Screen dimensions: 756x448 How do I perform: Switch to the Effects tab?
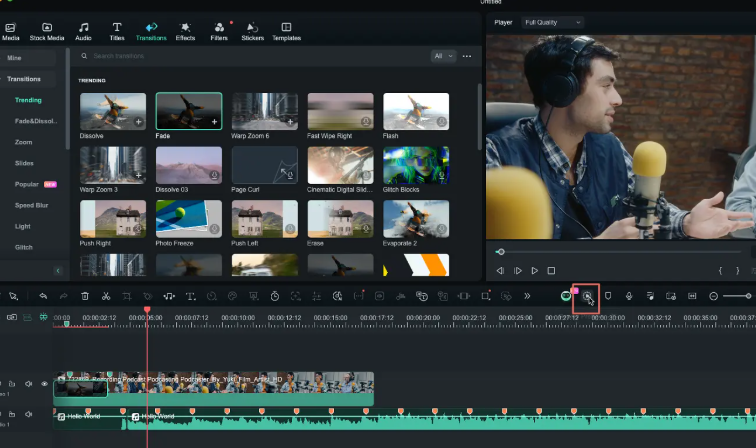pos(185,31)
